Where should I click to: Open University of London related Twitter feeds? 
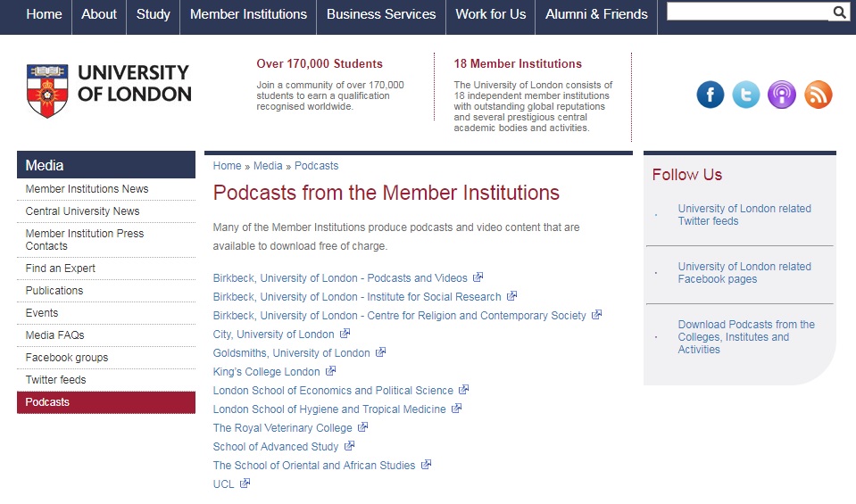click(x=744, y=215)
